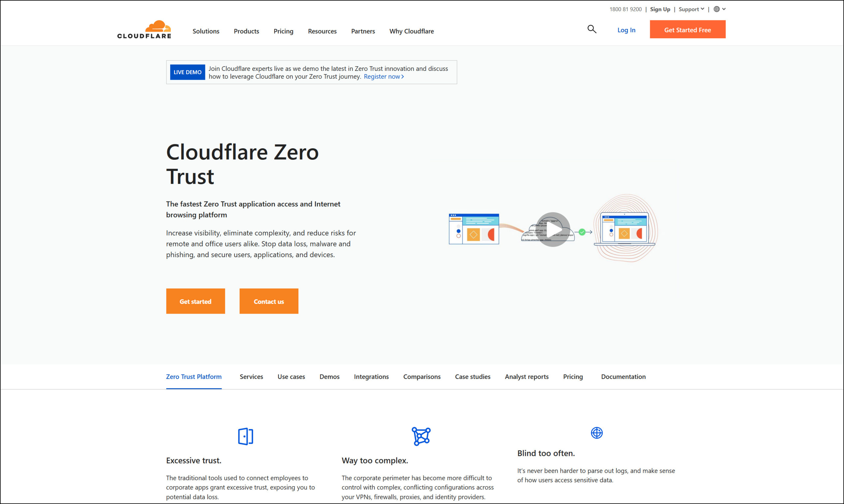Click the phone number 1800 81 9200
Image resolution: width=844 pixels, height=504 pixels.
pyautogui.click(x=625, y=9)
